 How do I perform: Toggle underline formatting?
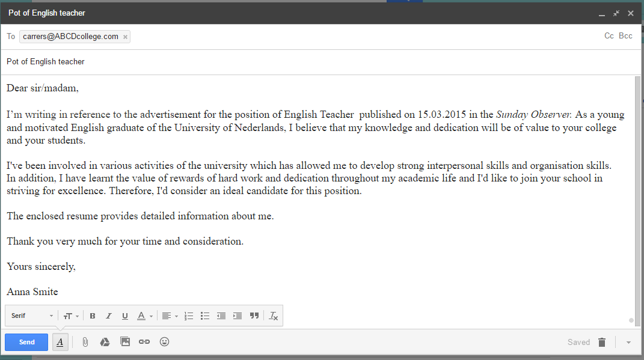click(x=124, y=316)
